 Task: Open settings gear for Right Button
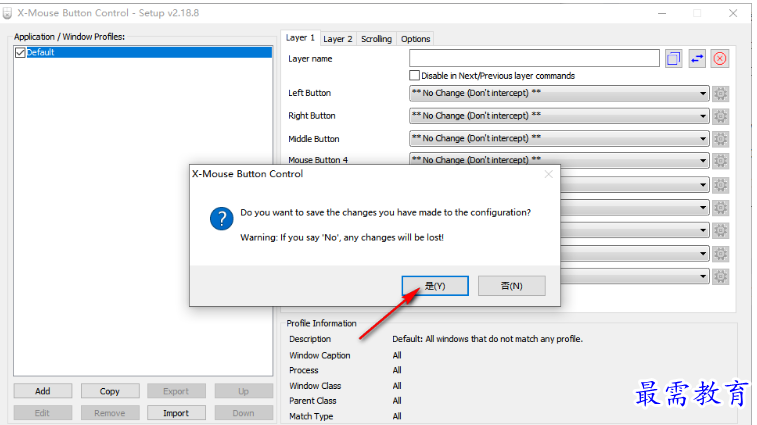tap(720, 116)
